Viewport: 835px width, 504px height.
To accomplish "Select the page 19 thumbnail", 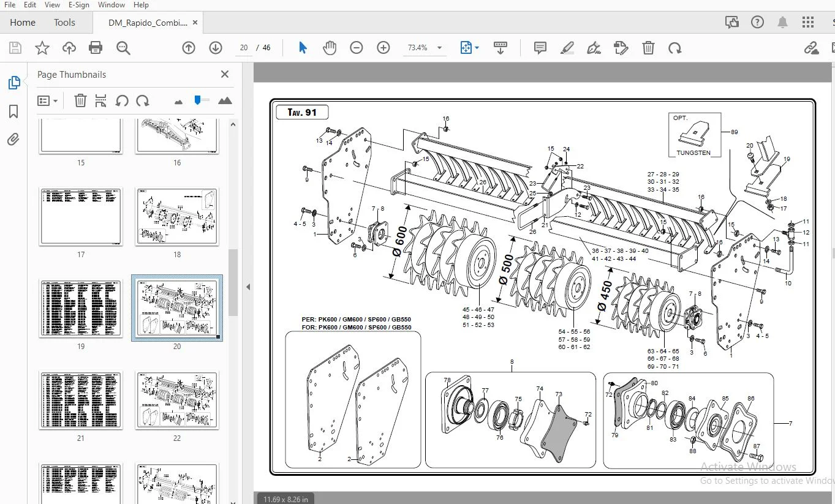I will coord(81,308).
